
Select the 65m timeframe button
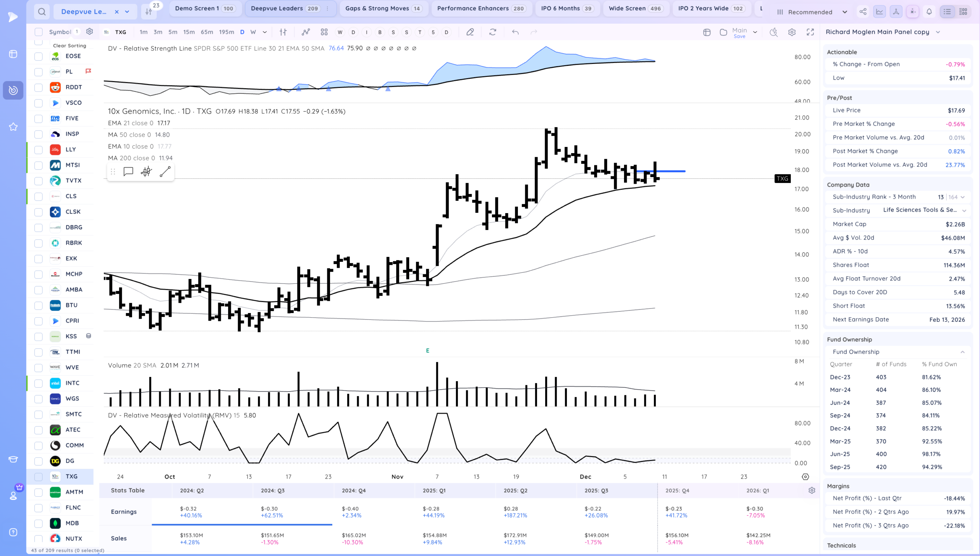pos(207,32)
